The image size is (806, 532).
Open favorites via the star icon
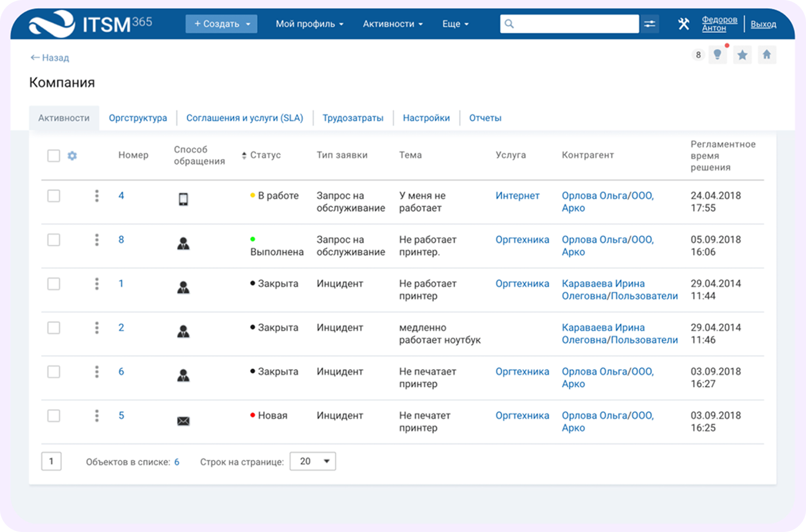coord(742,54)
